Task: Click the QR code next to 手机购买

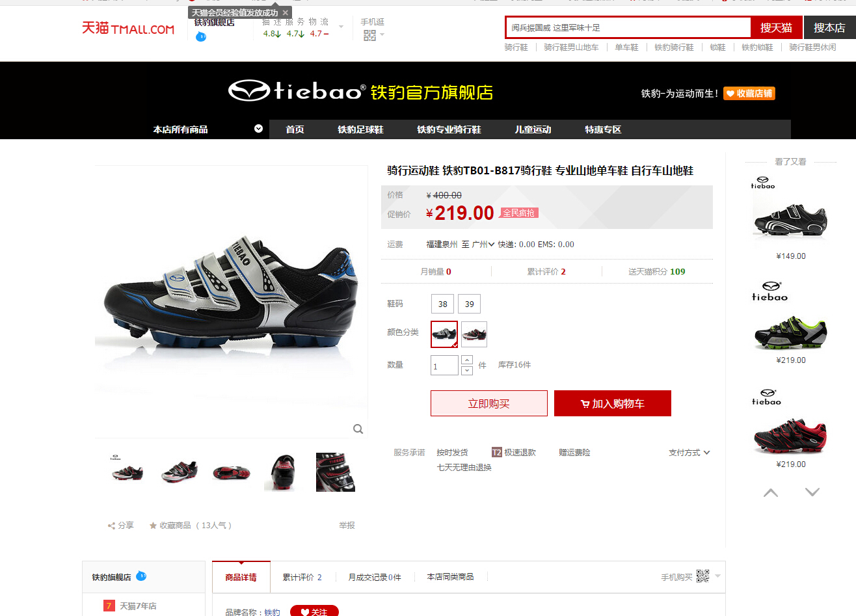Action: click(702, 576)
